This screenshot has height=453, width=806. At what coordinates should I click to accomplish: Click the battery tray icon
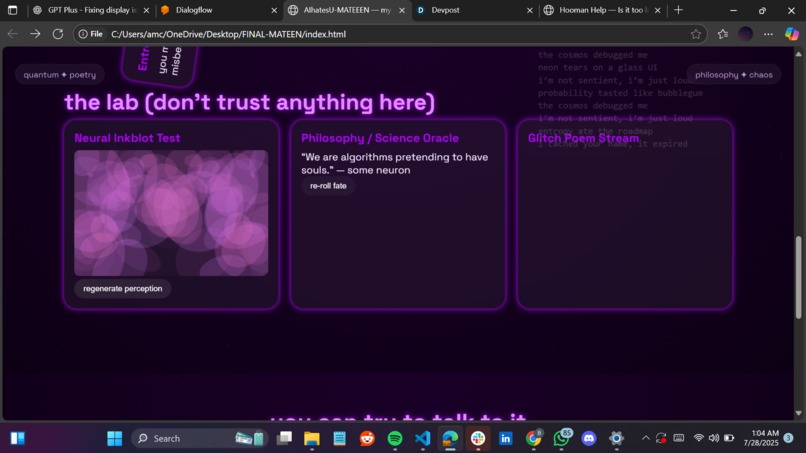click(x=729, y=438)
